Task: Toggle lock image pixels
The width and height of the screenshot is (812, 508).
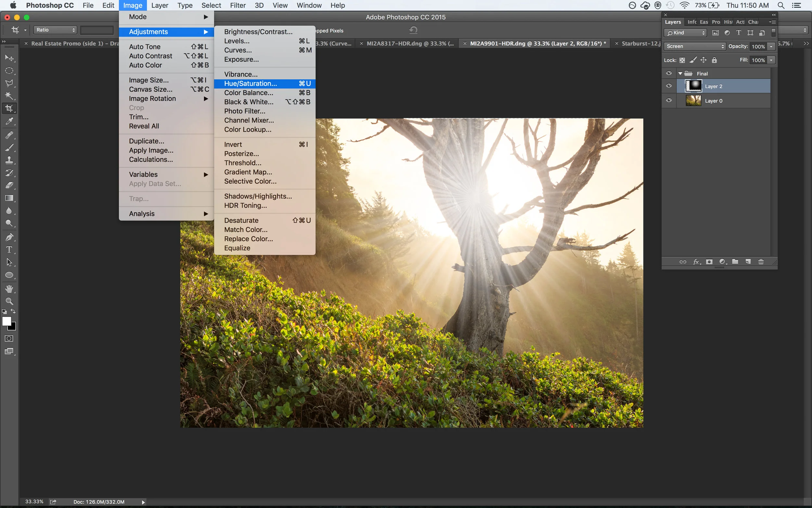Action: [x=693, y=60]
